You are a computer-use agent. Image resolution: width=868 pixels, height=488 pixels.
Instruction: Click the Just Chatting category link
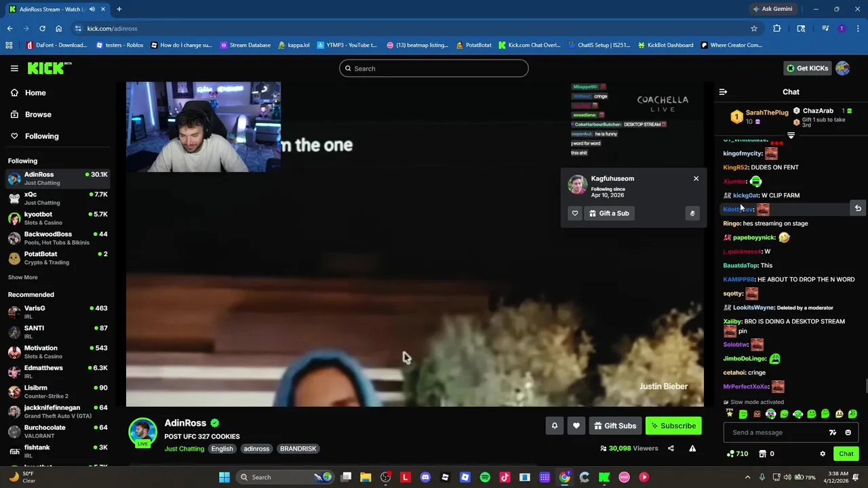click(x=184, y=449)
